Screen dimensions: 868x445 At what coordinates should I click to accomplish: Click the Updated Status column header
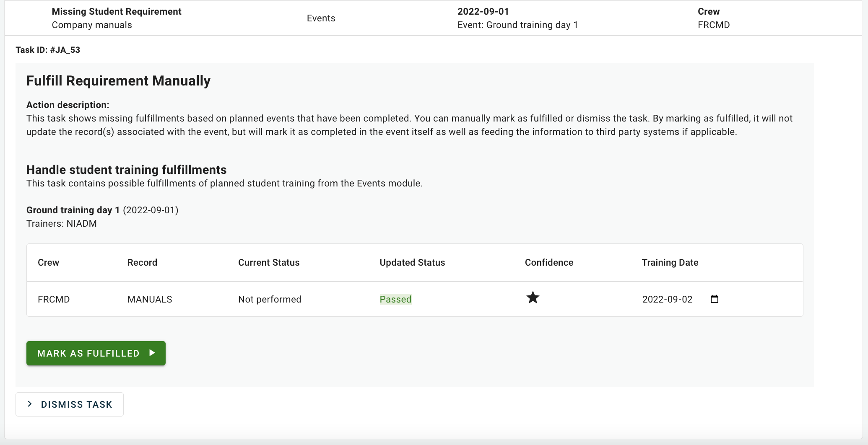pyautogui.click(x=412, y=262)
